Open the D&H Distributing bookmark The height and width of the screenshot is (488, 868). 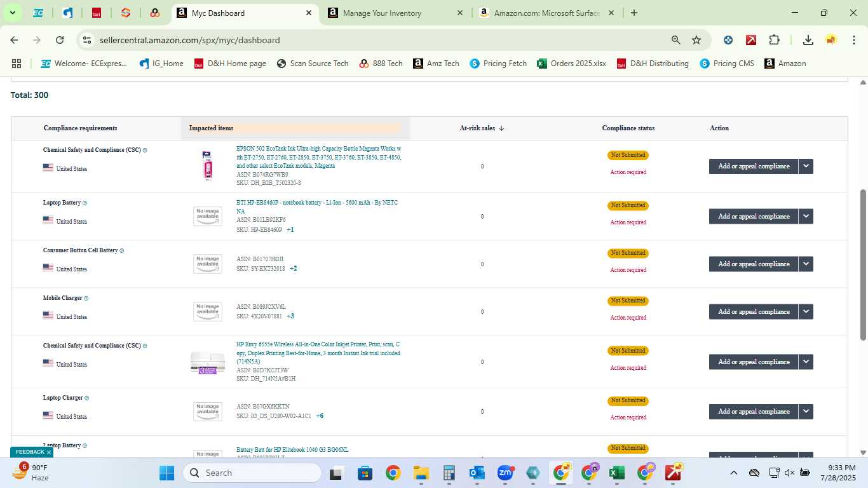pos(653,64)
